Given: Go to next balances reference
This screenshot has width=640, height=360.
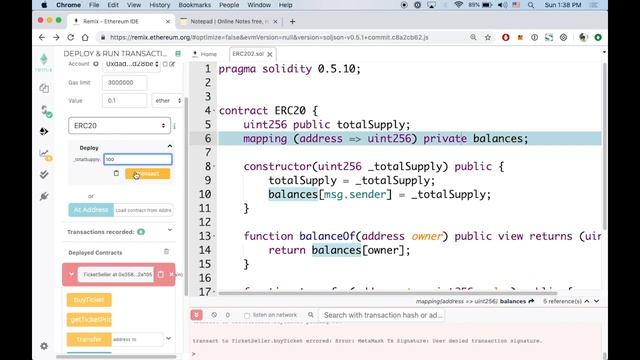Looking at the screenshot, I should pyautogui.click(x=597, y=301).
